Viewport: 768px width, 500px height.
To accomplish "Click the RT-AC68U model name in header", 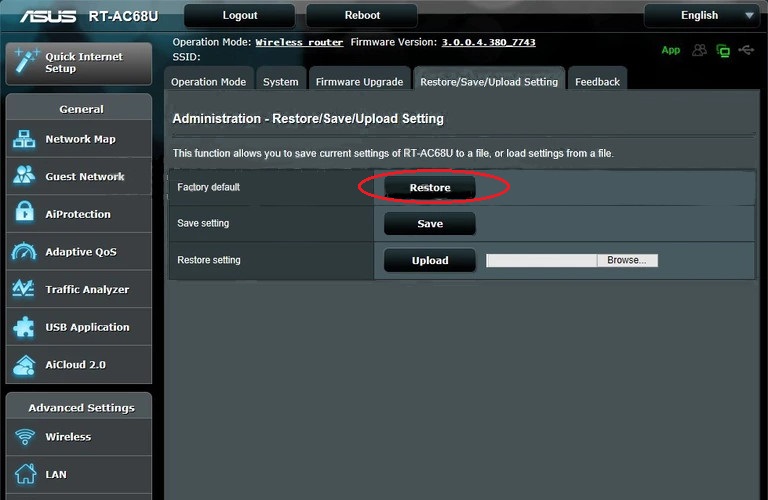I will (x=123, y=16).
